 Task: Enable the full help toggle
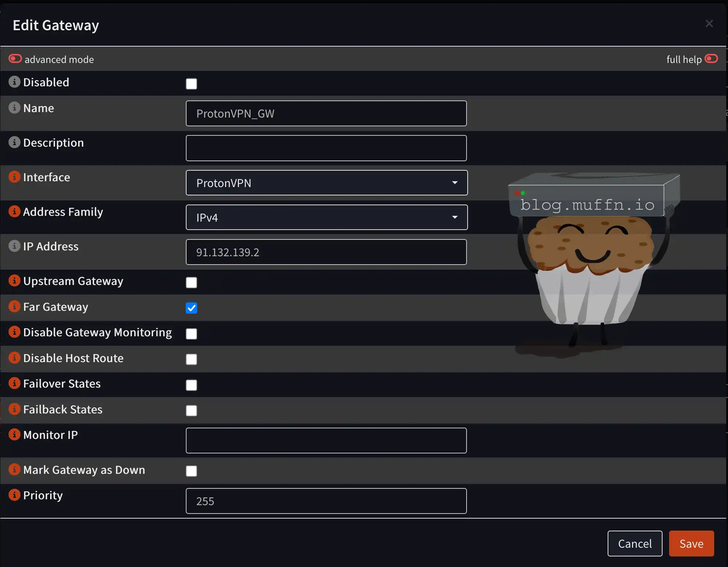(711, 59)
